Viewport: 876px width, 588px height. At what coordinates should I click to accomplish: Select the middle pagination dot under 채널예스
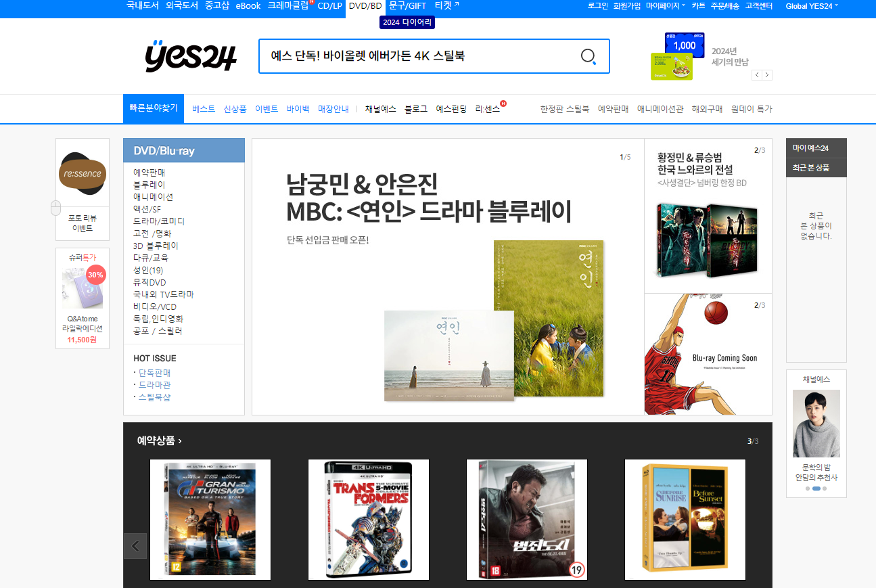tap(816, 488)
